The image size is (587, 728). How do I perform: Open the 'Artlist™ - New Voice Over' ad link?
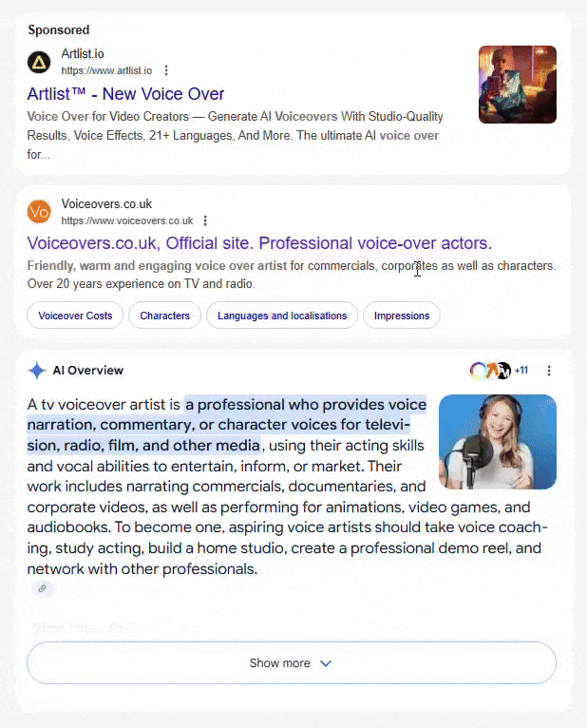(125, 94)
